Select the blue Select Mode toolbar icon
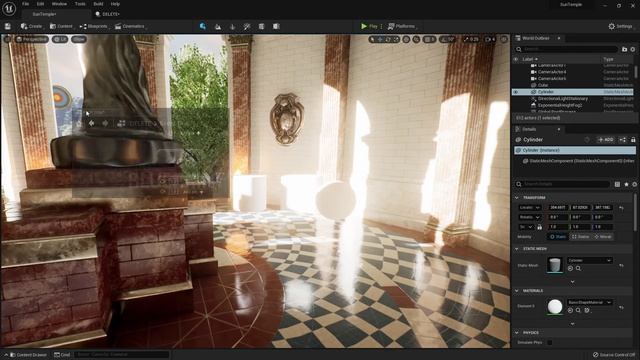Screen dimensions: 640x360 202,26
